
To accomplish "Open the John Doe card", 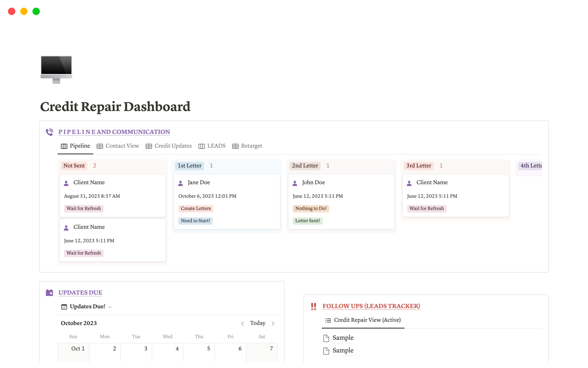I will point(341,202).
